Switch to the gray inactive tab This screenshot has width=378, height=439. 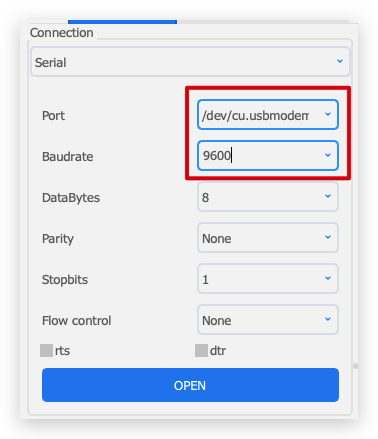(263, 22)
